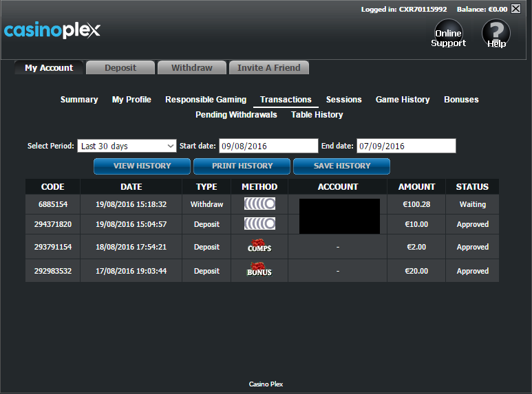Click the TYPE column header

point(206,186)
